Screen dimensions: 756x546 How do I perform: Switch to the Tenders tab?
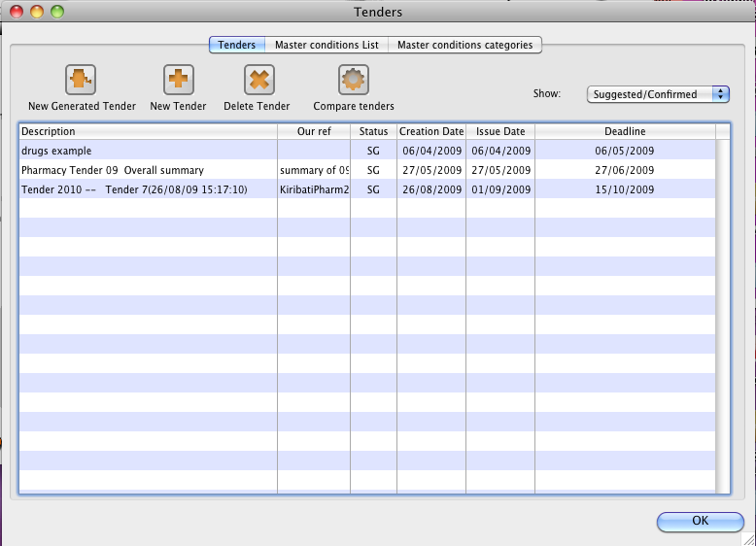coord(237,45)
